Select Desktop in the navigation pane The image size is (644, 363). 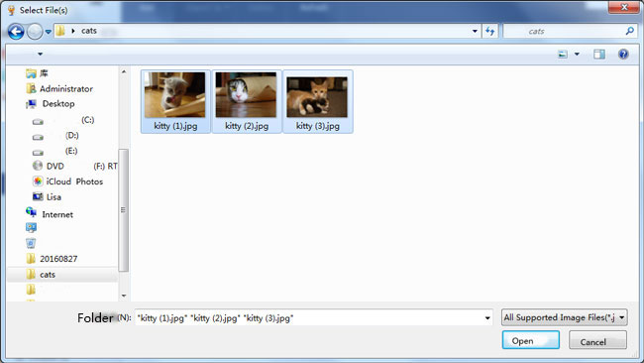tap(51, 104)
